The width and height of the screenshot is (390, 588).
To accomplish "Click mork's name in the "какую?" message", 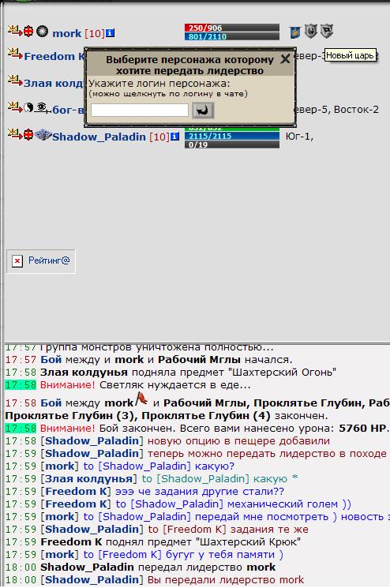I will coord(60,466).
